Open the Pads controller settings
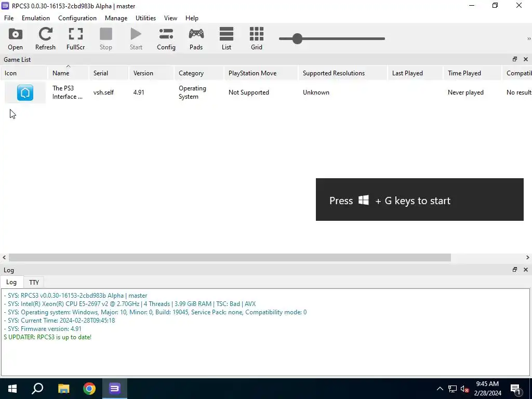Image resolution: width=532 pixels, height=399 pixels. coord(196,38)
